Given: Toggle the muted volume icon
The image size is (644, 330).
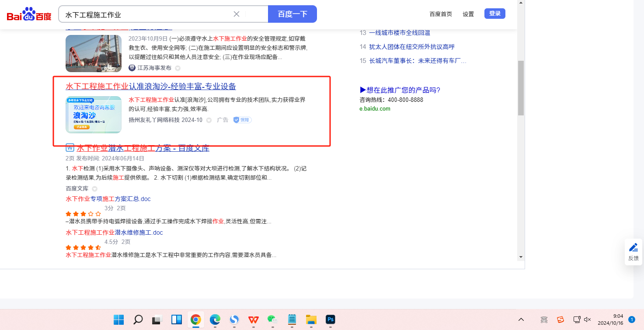Looking at the screenshot, I should [588, 320].
